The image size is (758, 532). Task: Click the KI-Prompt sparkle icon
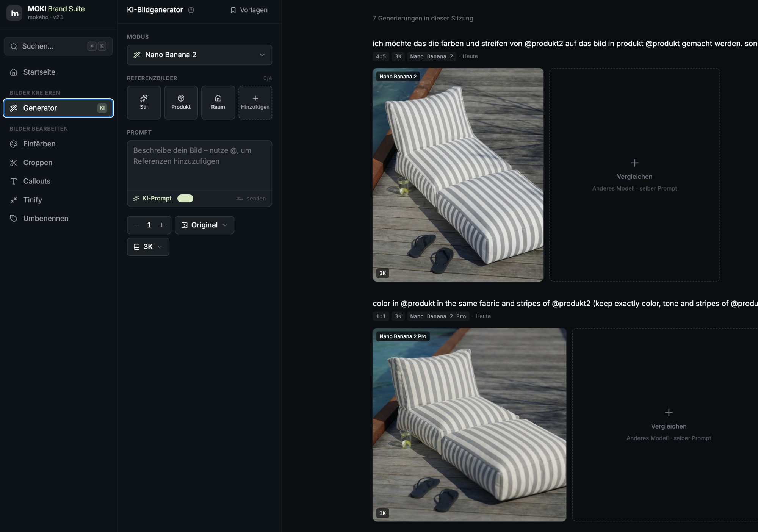tap(136, 198)
